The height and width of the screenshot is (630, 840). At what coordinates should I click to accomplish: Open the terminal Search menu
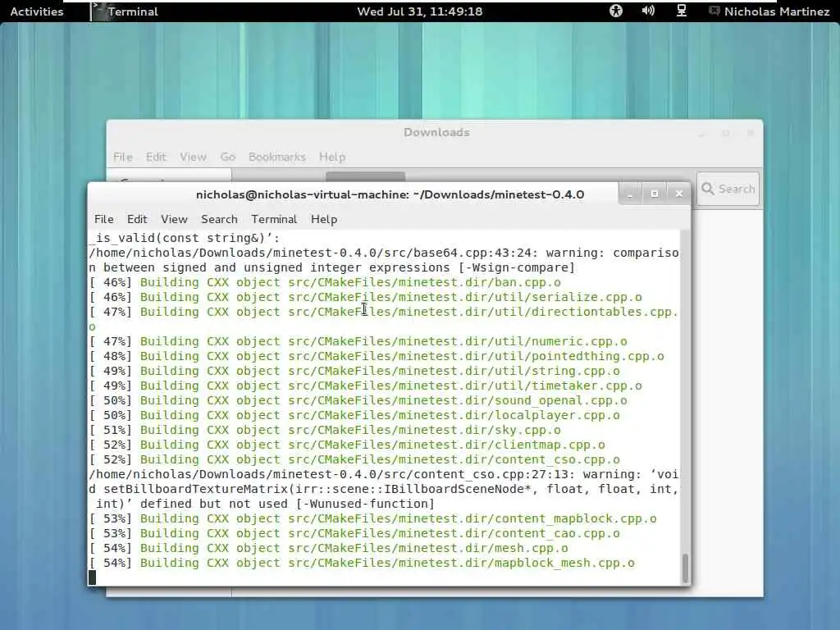point(219,219)
